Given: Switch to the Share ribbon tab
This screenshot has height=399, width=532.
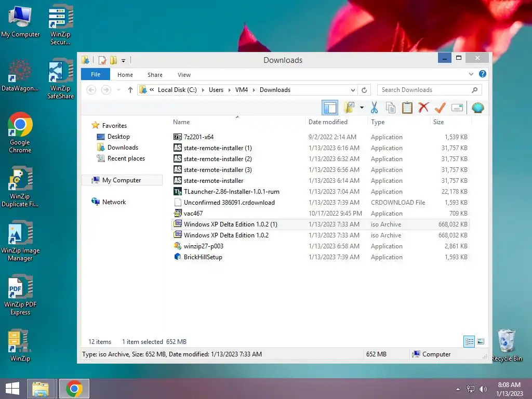Looking at the screenshot, I should point(155,75).
